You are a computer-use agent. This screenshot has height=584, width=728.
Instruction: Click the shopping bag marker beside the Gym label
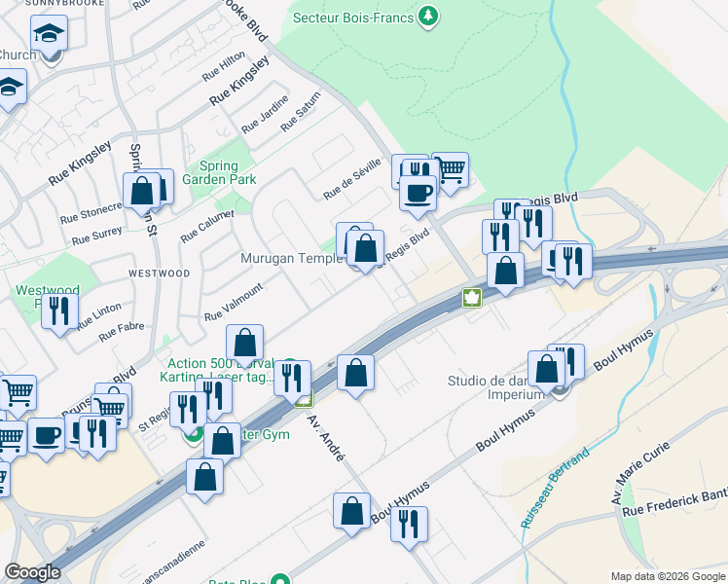223,442
